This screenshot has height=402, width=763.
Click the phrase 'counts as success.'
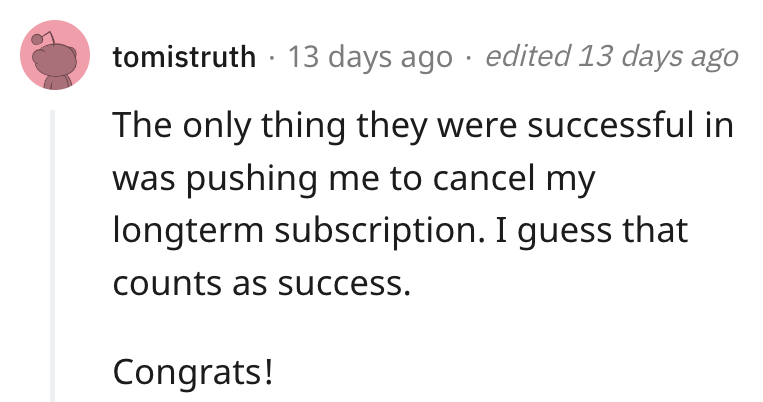coord(262,284)
